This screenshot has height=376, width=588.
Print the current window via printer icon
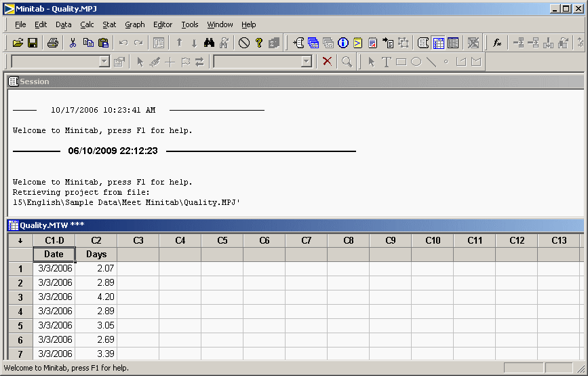click(x=53, y=43)
